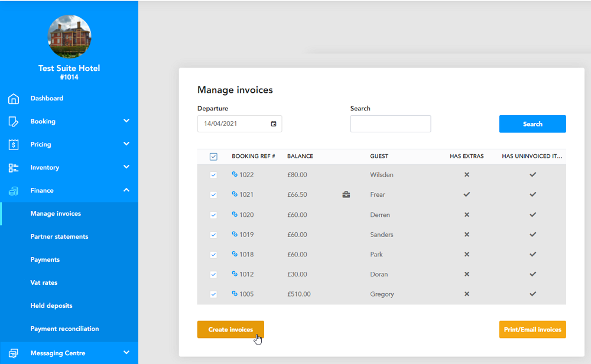The width and height of the screenshot is (591, 364).
Task: Click the Booking pencil icon in sidebar
Action: [x=13, y=121]
